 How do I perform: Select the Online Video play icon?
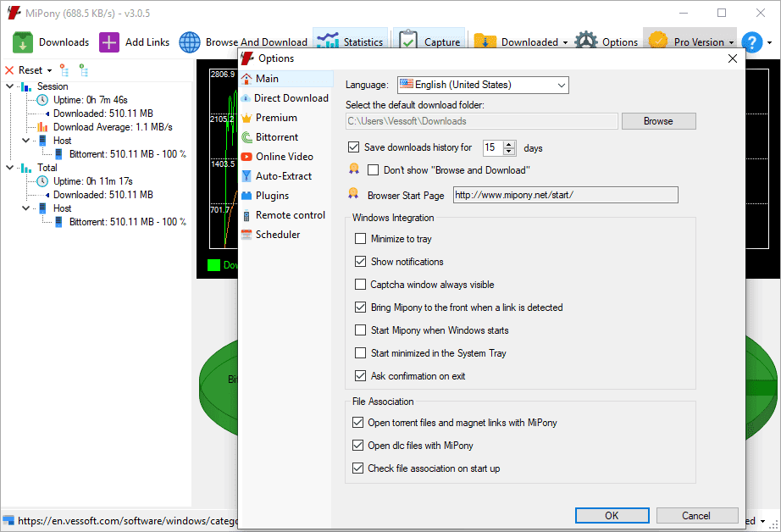pos(246,157)
